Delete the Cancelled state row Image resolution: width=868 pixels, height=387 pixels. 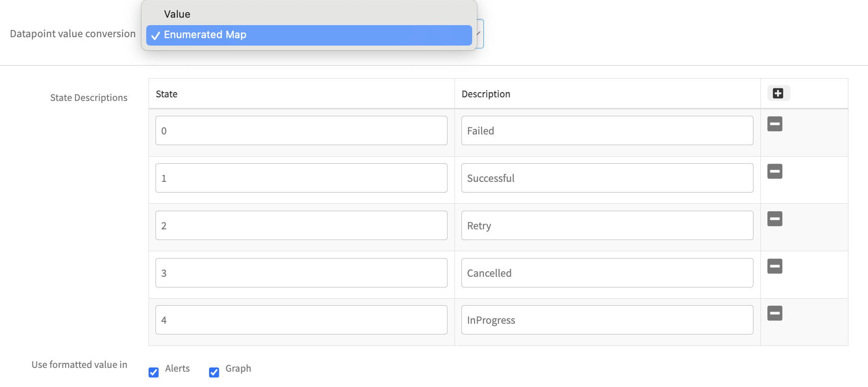coord(774,267)
